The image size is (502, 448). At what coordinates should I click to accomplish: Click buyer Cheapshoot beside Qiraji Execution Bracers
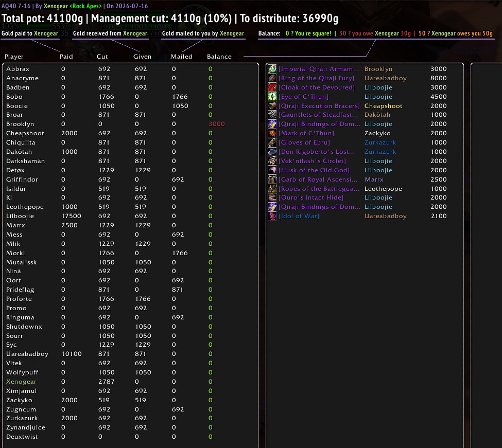pyautogui.click(x=383, y=105)
